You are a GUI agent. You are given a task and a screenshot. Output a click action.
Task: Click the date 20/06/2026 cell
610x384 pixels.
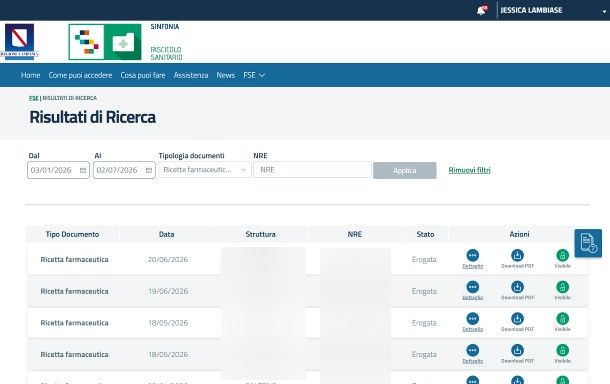coord(168,260)
